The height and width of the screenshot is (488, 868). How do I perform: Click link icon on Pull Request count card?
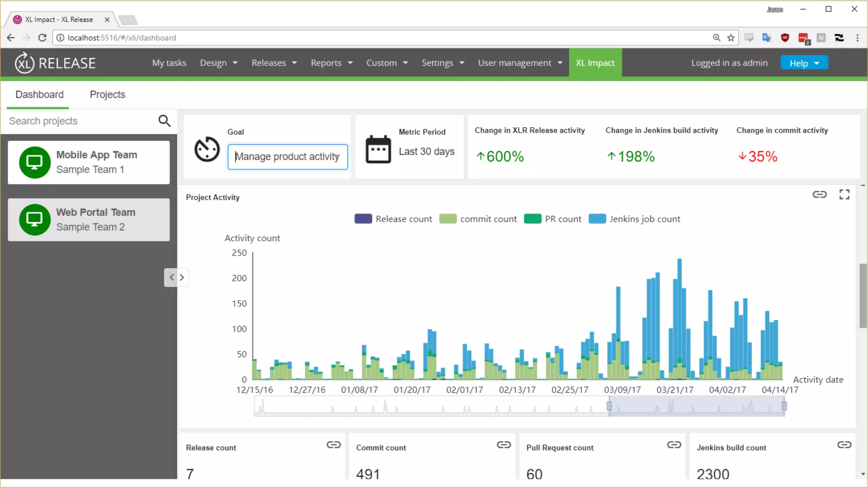[674, 445]
